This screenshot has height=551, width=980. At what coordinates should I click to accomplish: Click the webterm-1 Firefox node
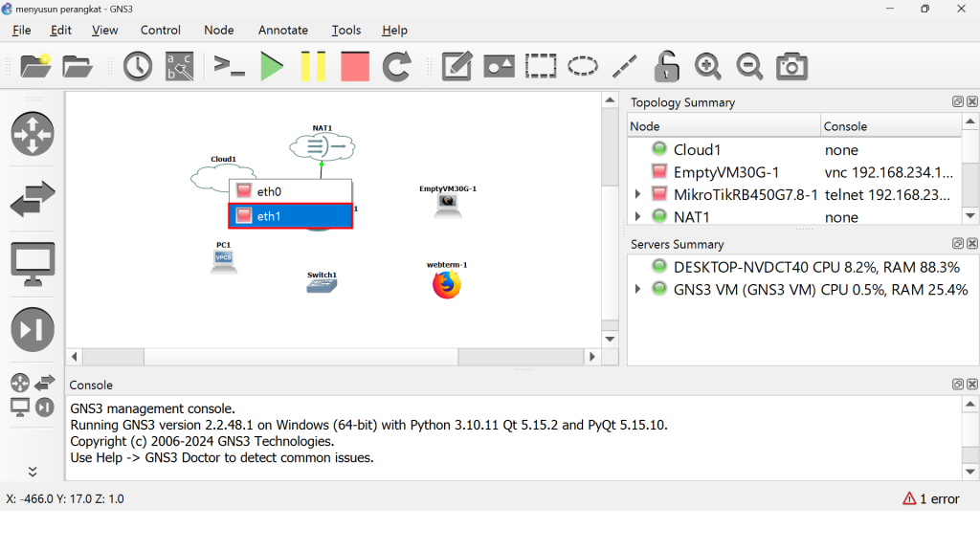click(446, 285)
